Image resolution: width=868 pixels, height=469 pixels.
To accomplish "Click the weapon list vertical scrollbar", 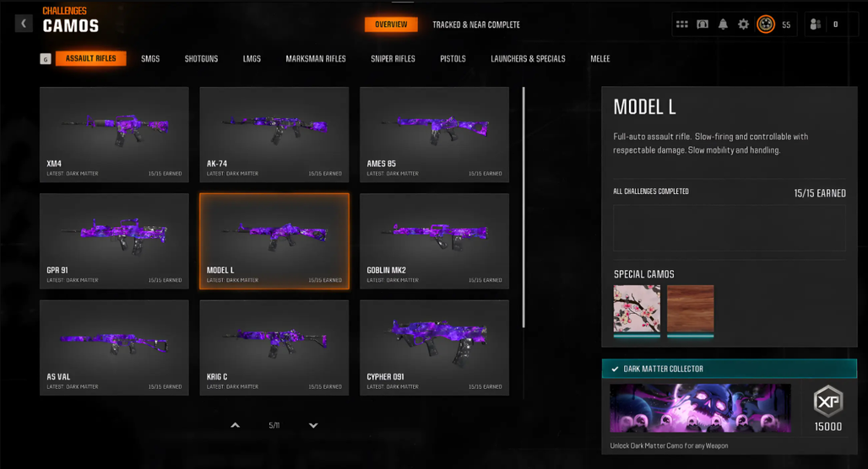I will pos(524,207).
